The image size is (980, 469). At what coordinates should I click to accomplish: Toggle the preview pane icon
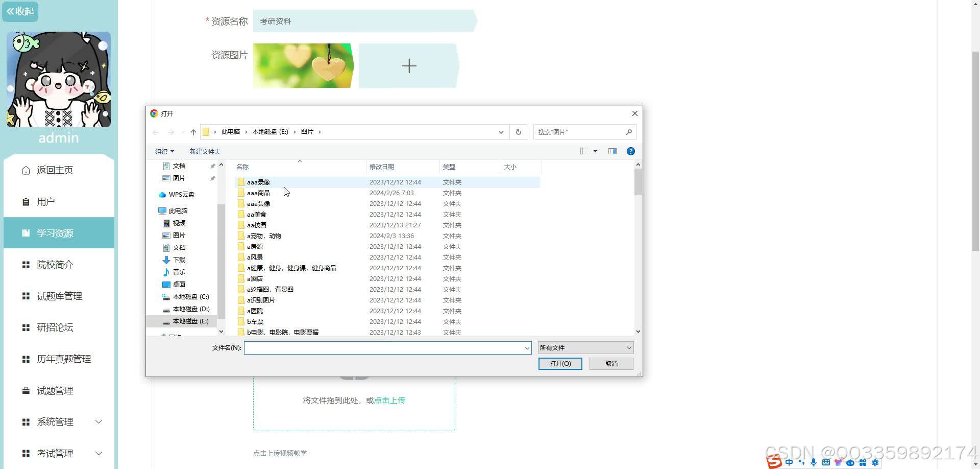[612, 151]
